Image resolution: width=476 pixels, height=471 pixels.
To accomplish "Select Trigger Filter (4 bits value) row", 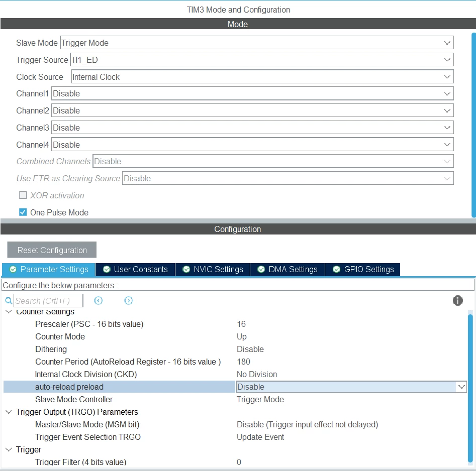I will tap(80, 462).
